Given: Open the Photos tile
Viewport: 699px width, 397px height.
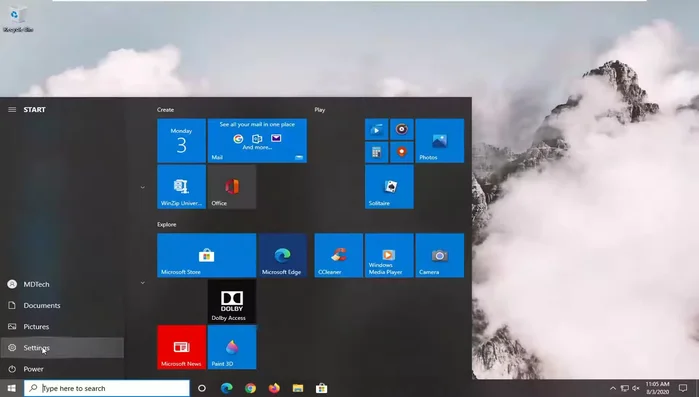Looking at the screenshot, I should (440, 140).
